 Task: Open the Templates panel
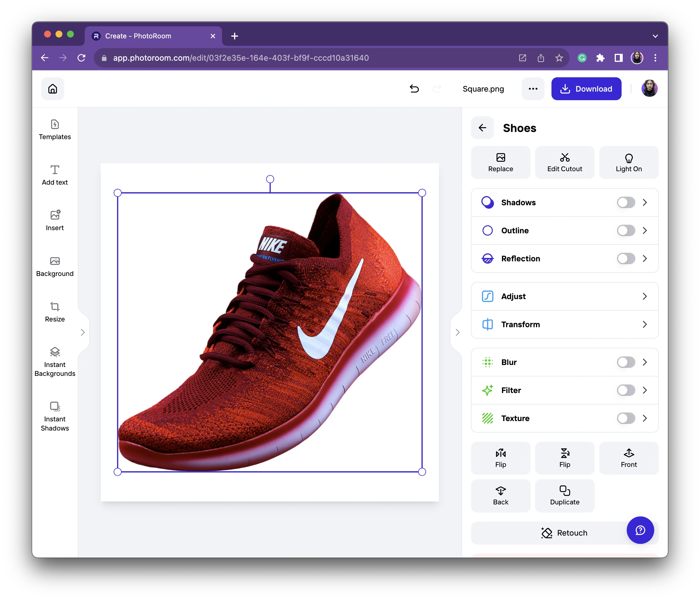tap(55, 130)
